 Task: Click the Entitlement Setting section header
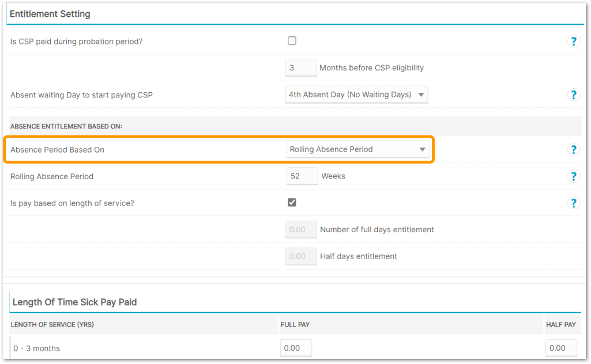pyautogui.click(x=50, y=14)
